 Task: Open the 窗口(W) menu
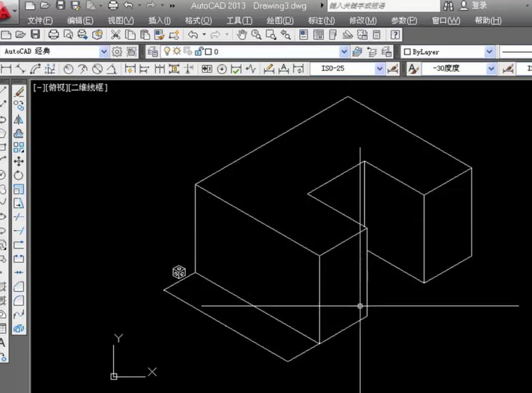tap(446, 21)
